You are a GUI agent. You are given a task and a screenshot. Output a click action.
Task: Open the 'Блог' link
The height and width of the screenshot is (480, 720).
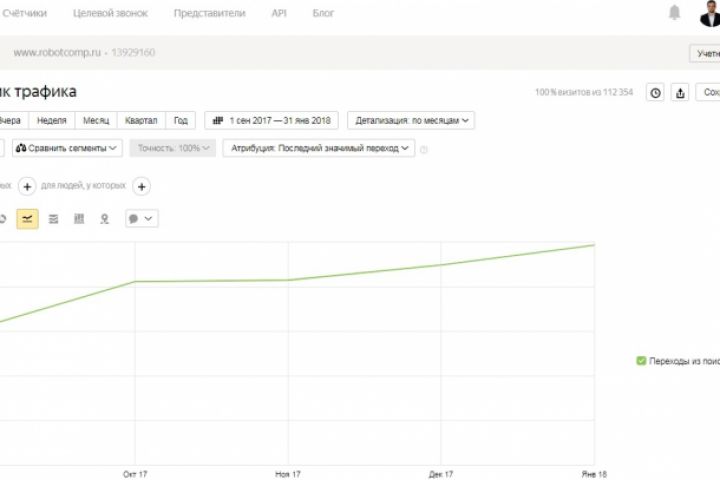click(x=323, y=14)
